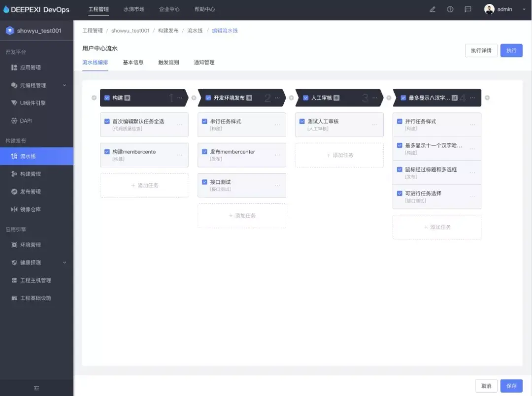Click the 环境管理 sidebar icon
This screenshot has width=532, height=396.
(x=14, y=245)
